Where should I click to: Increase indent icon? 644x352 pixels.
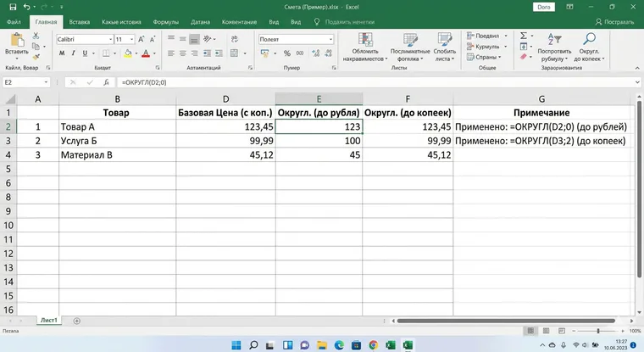(219, 53)
